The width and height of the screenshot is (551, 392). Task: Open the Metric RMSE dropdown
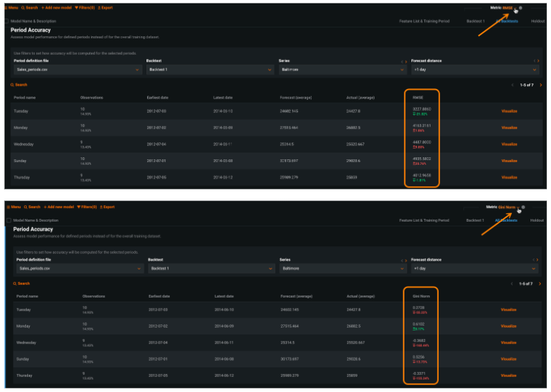509,8
